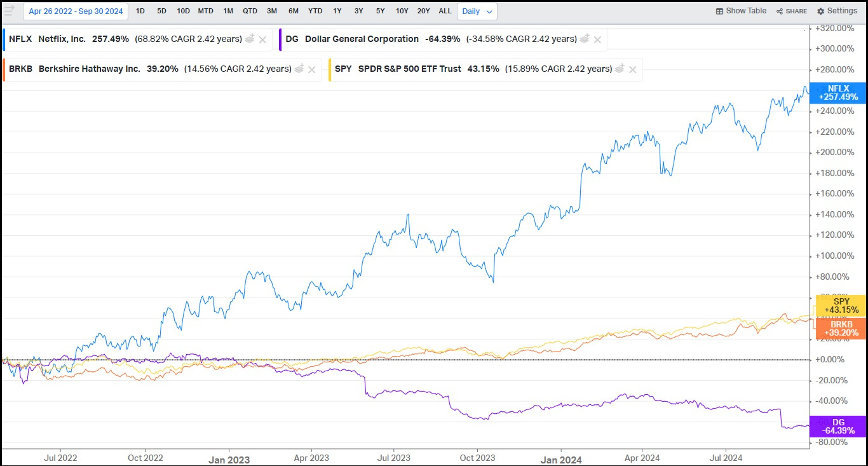Click the yellow SPY +43.15% axis tag
The width and height of the screenshot is (868, 466).
pyautogui.click(x=841, y=306)
